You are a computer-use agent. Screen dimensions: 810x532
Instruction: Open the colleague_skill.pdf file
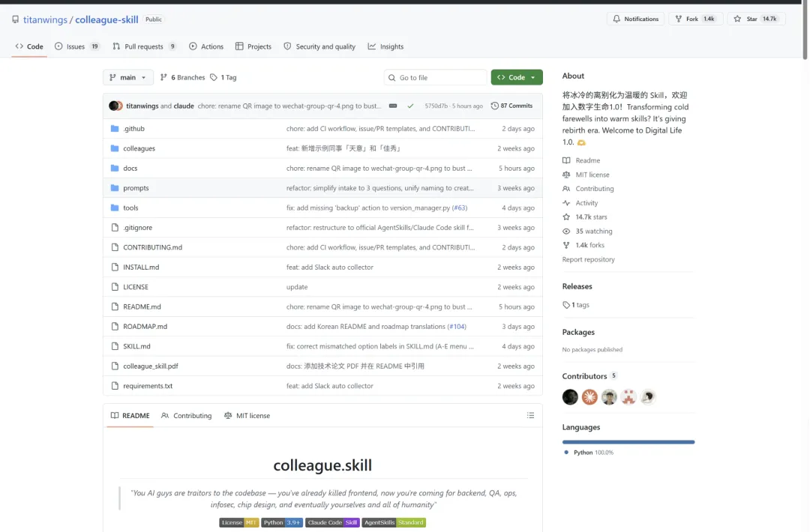(150, 366)
